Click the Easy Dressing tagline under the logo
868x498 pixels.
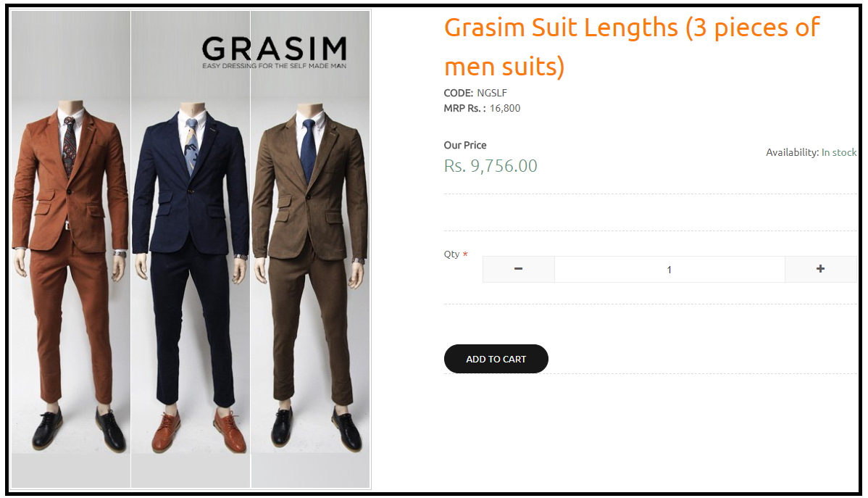[x=274, y=66]
